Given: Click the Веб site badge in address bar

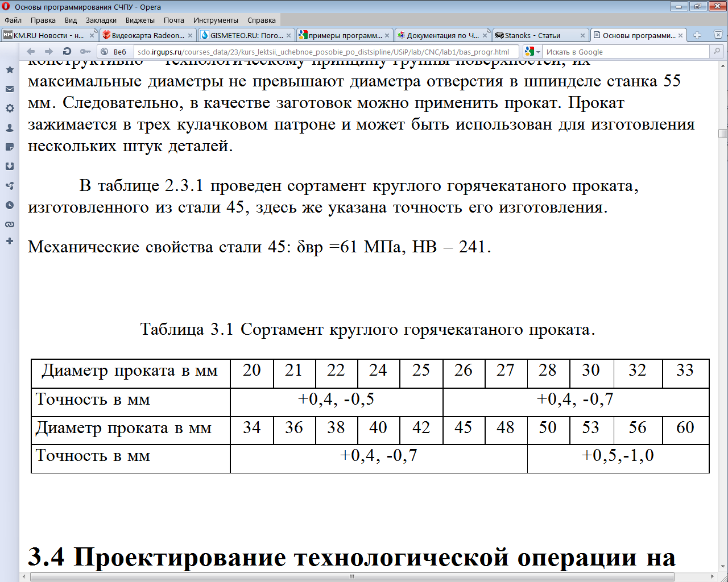Looking at the screenshot, I should tap(114, 52).
